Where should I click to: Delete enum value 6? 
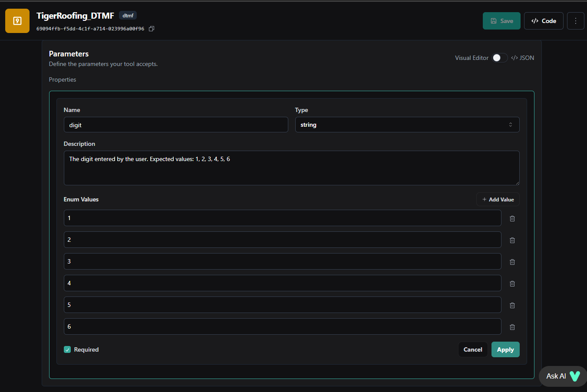tap(512, 327)
